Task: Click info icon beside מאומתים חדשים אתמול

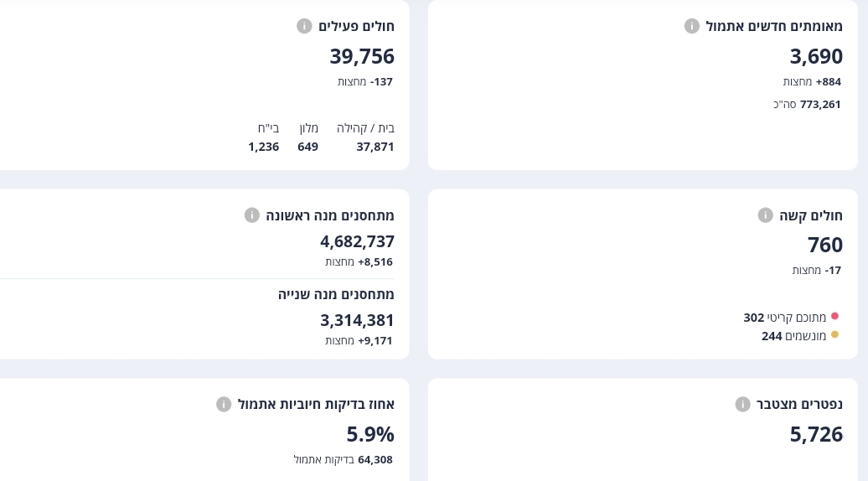Action: [692, 26]
